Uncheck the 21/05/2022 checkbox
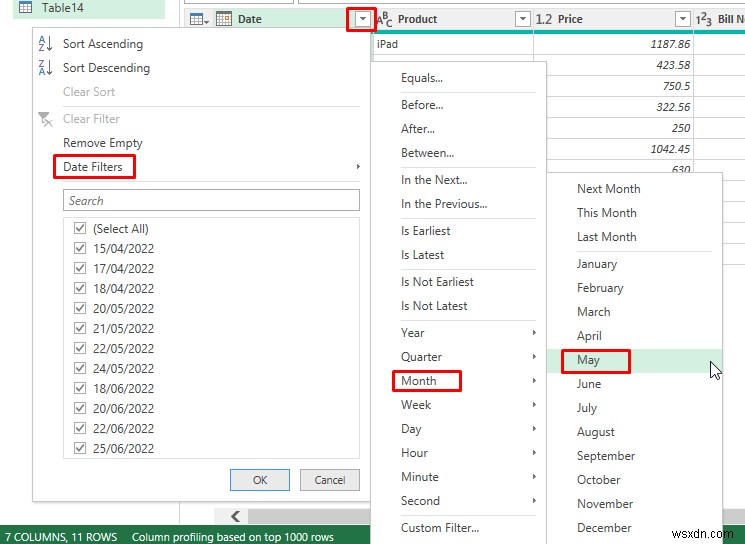The height and width of the screenshot is (544, 745). [x=80, y=328]
